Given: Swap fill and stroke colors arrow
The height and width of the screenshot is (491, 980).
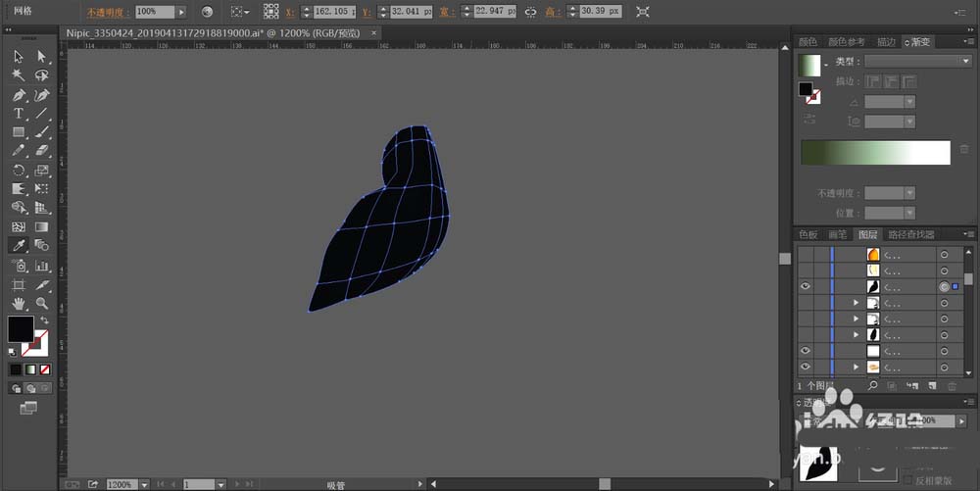Looking at the screenshot, I should (x=44, y=319).
